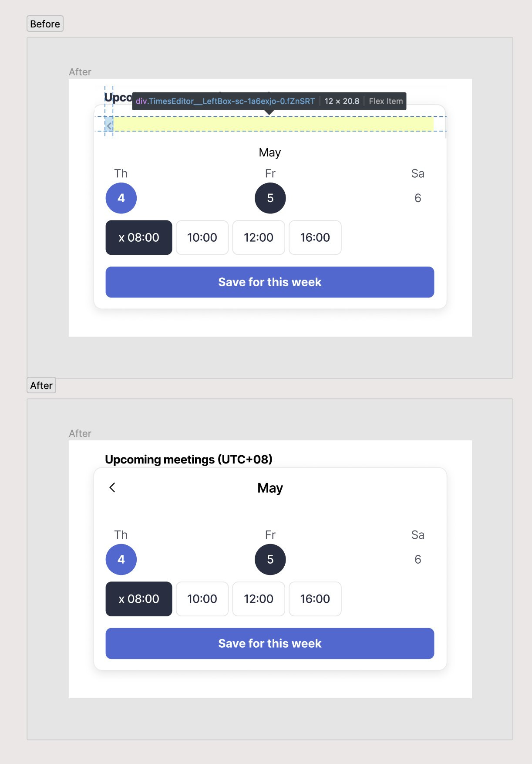Screen dimensions: 532x764
Task: Select date 4 on Thursday in the After calendar
Action: pos(121,559)
